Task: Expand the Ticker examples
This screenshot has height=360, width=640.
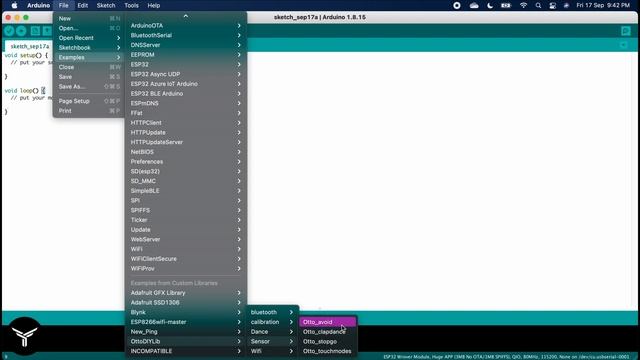Action: [186, 220]
